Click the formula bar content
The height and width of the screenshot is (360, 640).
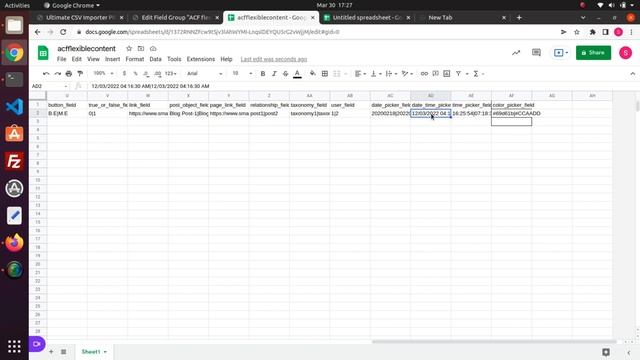tap(150, 86)
